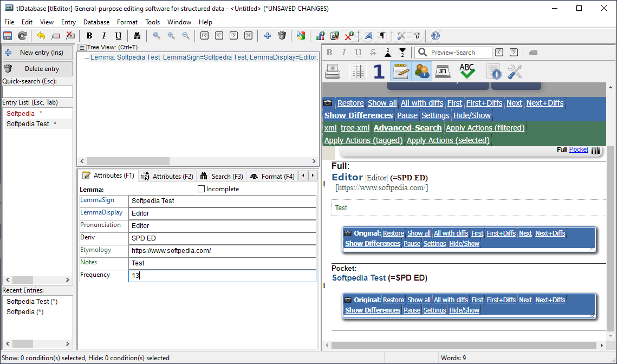
Task: Open the Database menu
Action: (x=96, y=22)
